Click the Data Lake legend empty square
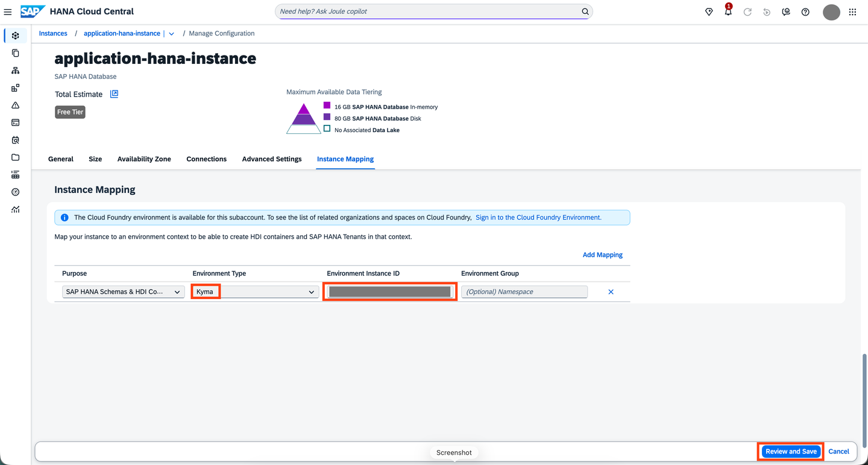 pos(327,128)
